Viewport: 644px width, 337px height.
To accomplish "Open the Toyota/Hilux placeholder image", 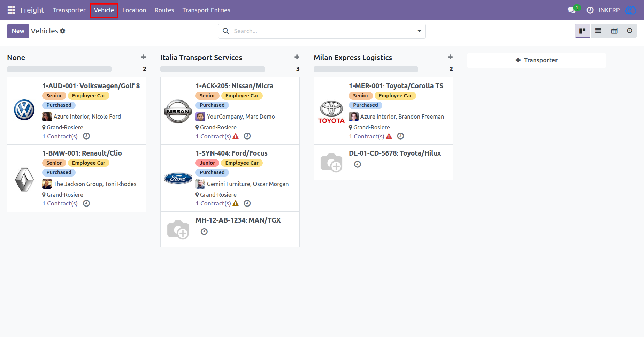I will (331, 163).
